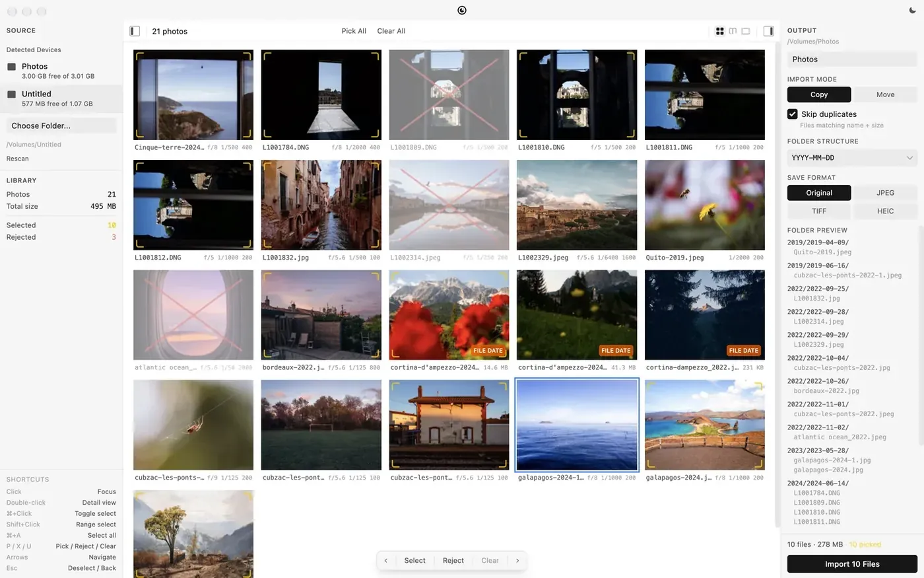The height and width of the screenshot is (578, 924).
Task: Switch to single photo view icon
Action: tap(746, 31)
